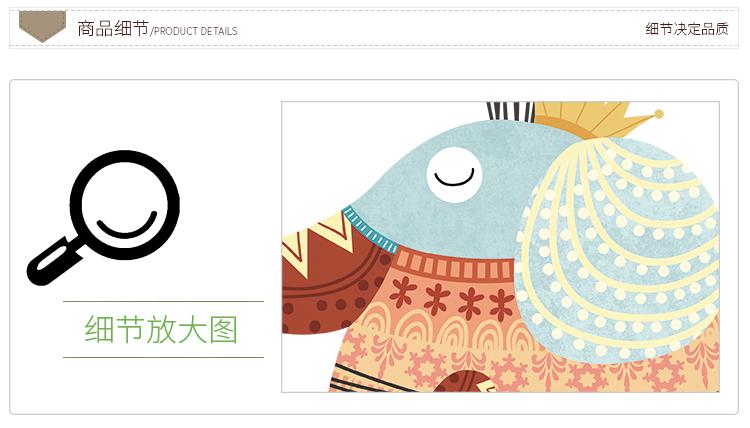Select the /PRODUCT DETAILS subtitle
The height and width of the screenshot is (428, 750).
[x=194, y=32]
